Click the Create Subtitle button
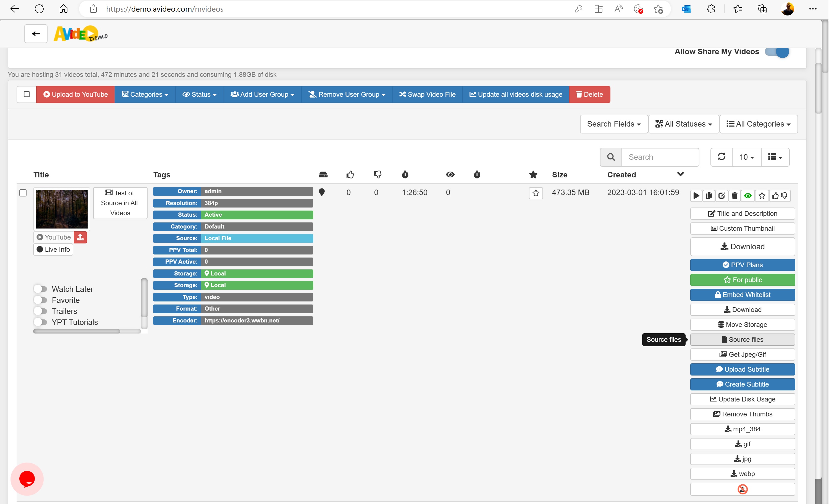 pos(743,384)
